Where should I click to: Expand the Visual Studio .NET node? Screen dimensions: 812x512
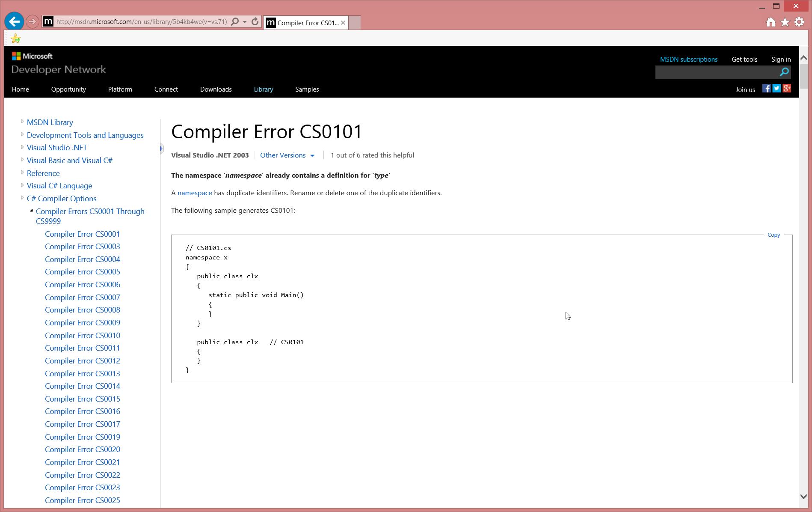(22, 147)
